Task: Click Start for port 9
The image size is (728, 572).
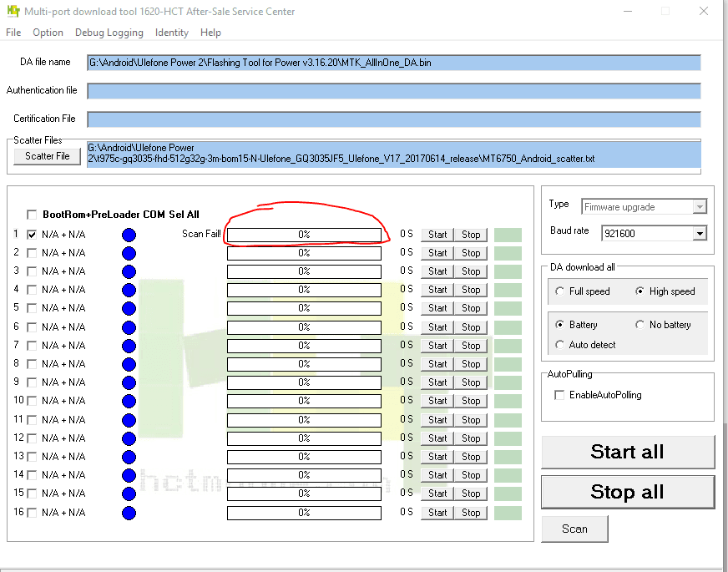Action: [437, 382]
